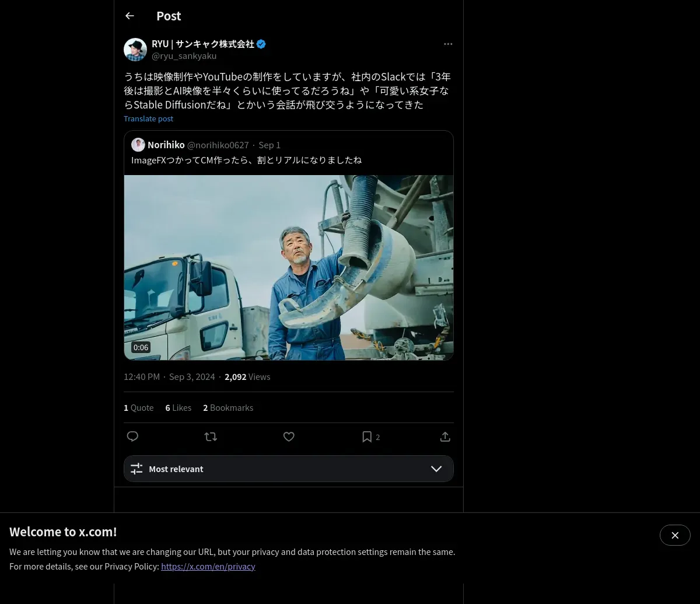Click the filter sliders icon

coord(136,469)
